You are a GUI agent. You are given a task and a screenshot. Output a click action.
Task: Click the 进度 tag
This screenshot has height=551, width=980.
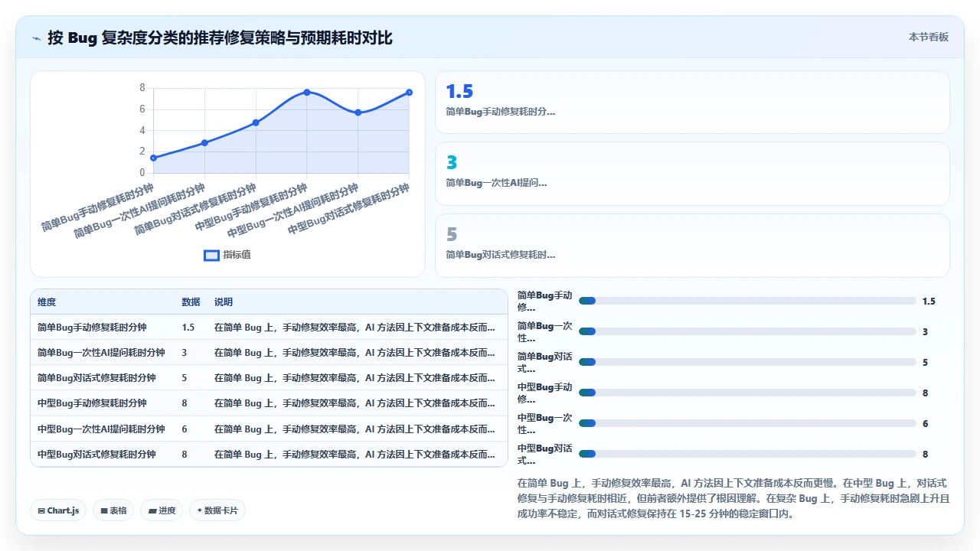tap(162, 510)
